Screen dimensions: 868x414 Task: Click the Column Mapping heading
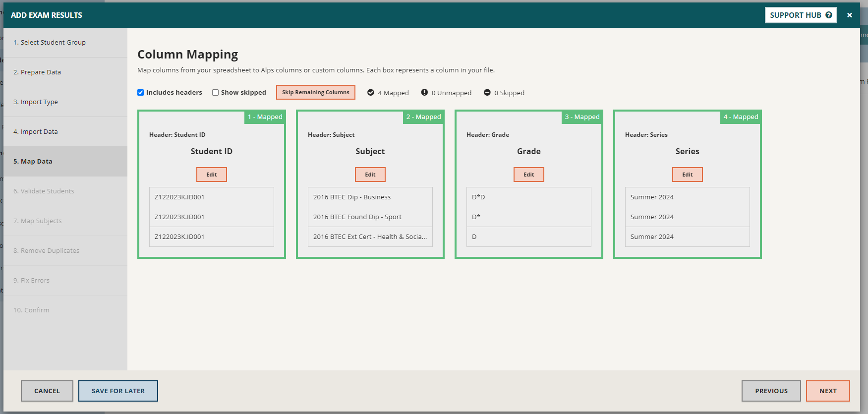188,55
